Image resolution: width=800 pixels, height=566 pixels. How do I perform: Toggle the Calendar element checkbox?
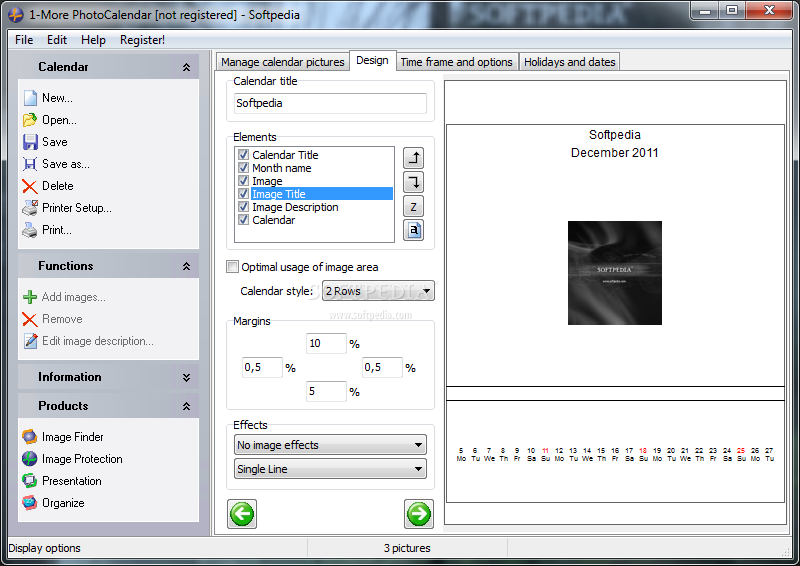tap(244, 220)
